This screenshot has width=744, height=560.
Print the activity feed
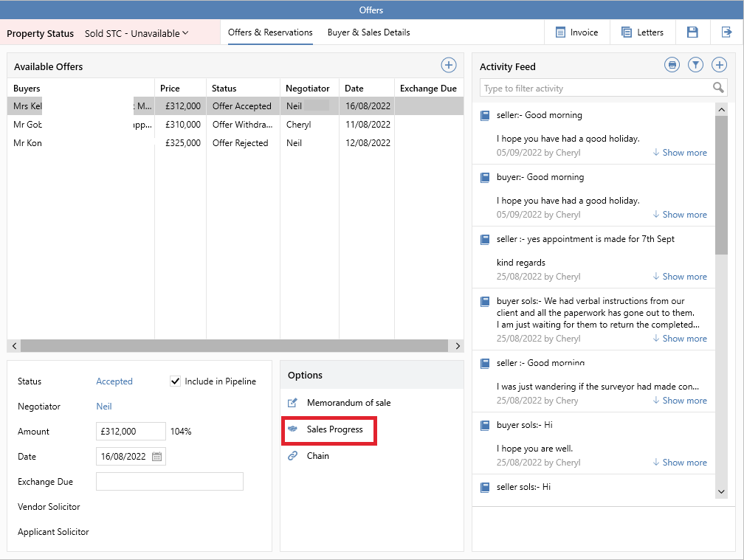tap(672, 64)
